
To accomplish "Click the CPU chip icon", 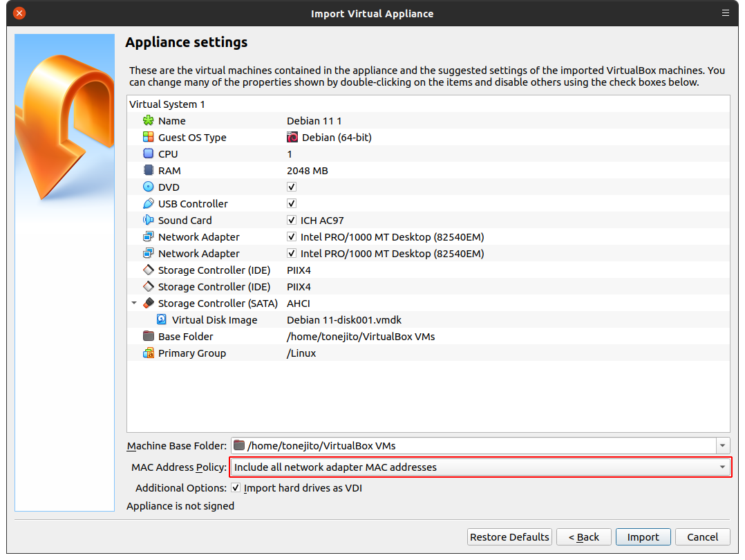I will [x=148, y=154].
